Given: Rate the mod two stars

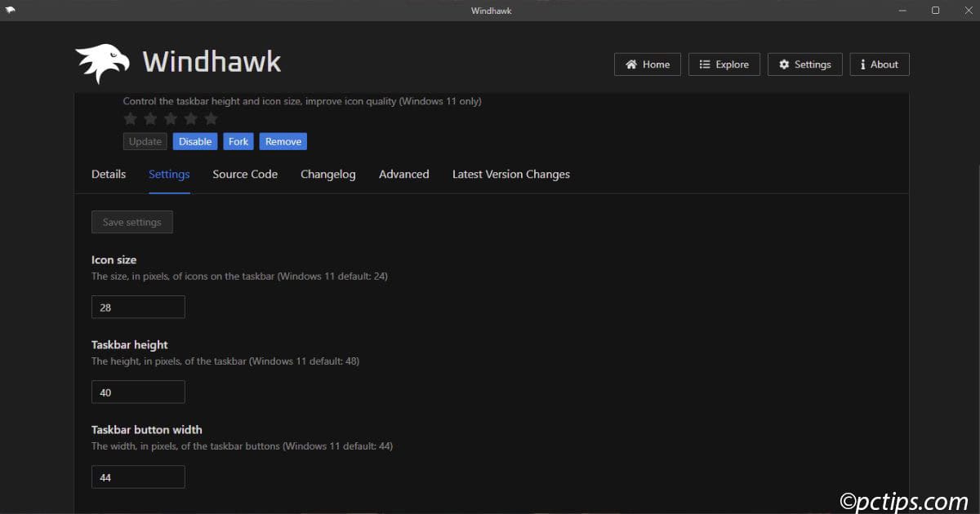Looking at the screenshot, I should [x=150, y=119].
